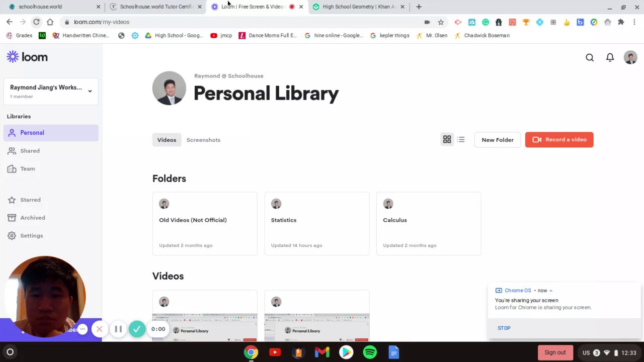Open the Calculus folder

pyautogui.click(x=429, y=224)
